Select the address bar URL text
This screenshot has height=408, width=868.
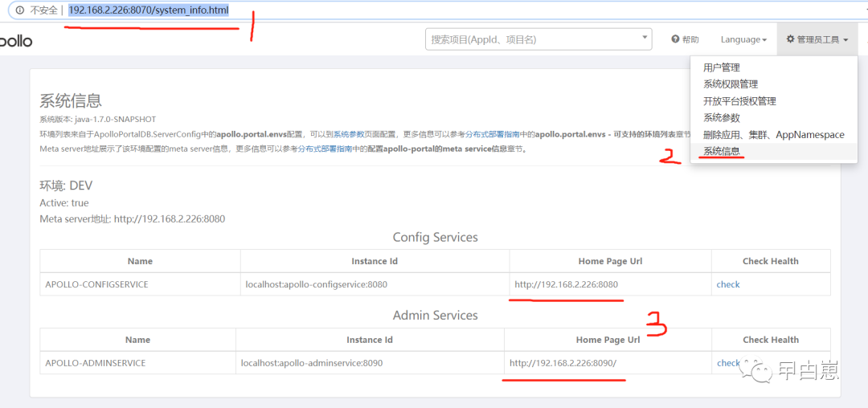(149, 10)
